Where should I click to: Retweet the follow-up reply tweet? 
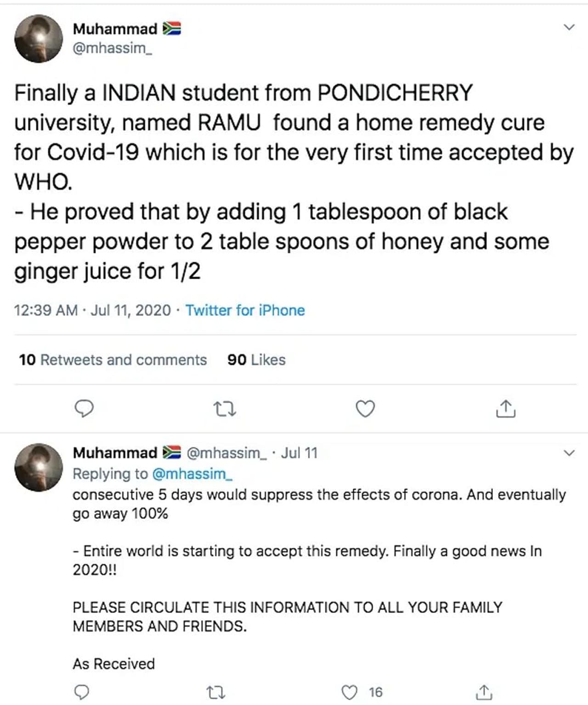[x=215, y=692]
